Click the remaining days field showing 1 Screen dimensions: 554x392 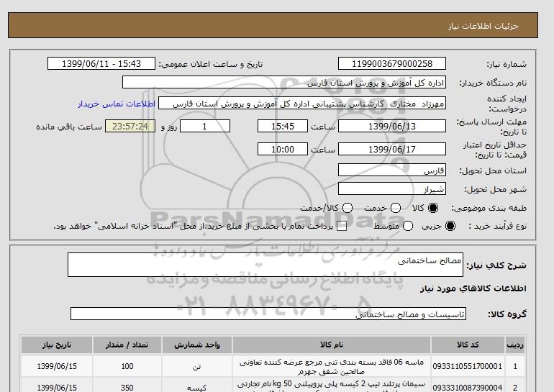click(x=205, y=126)
